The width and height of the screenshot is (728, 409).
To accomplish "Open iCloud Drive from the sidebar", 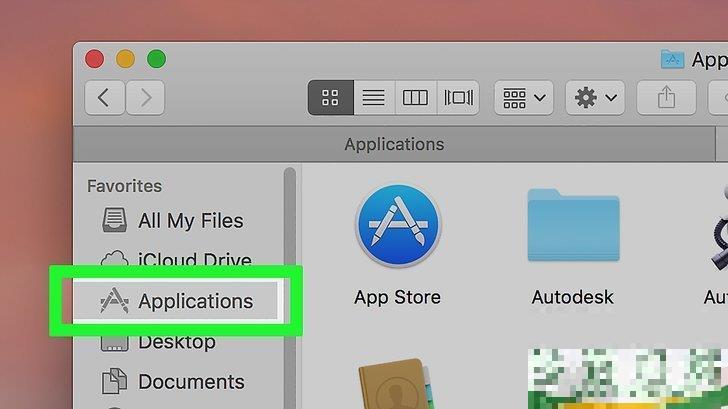I will [194, 261].
